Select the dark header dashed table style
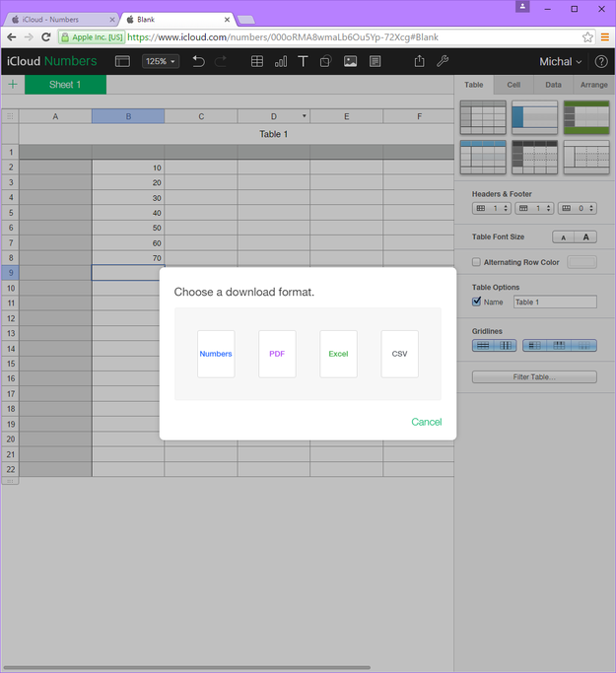 pyautogui.click(x=534, y=157)
